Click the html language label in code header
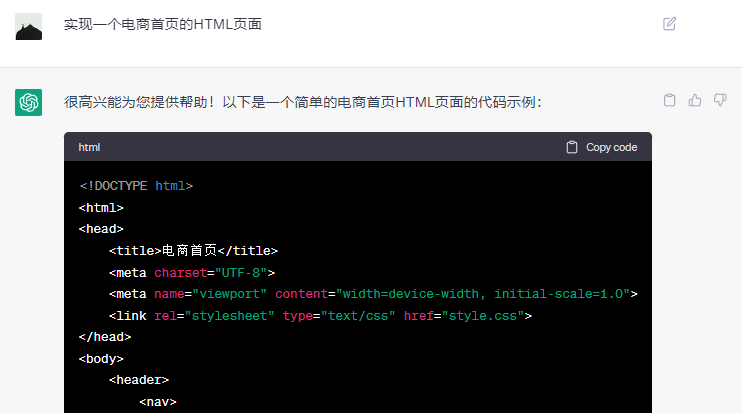Image resolution: width=742 pixels, height=413 pixels. [89, 147]
